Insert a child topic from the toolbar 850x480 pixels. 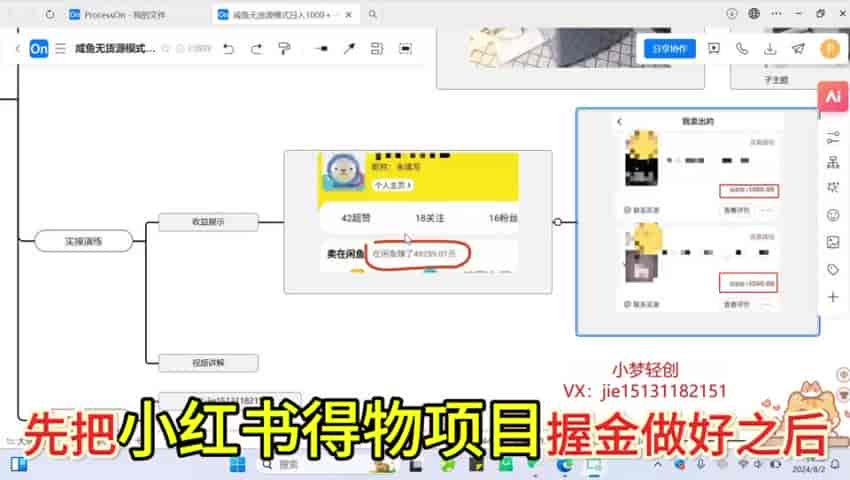click(x=321, y=49)
